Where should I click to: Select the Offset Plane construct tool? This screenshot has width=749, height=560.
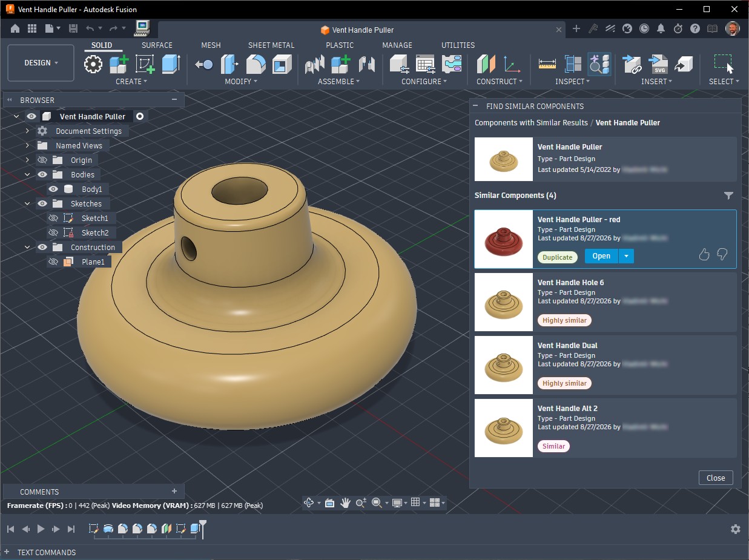pos(486,64)
